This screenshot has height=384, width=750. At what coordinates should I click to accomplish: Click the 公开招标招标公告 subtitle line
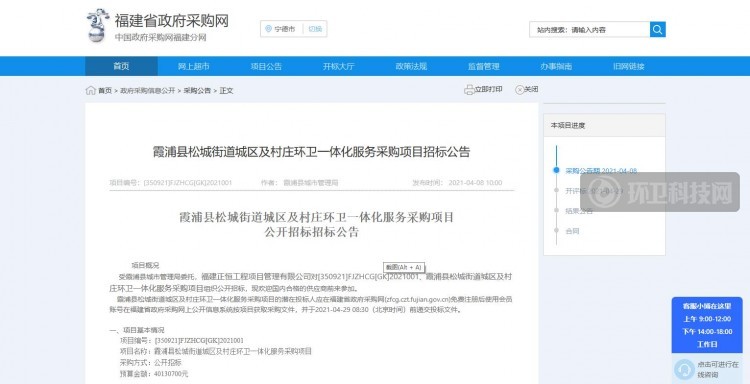click(311, 233)
